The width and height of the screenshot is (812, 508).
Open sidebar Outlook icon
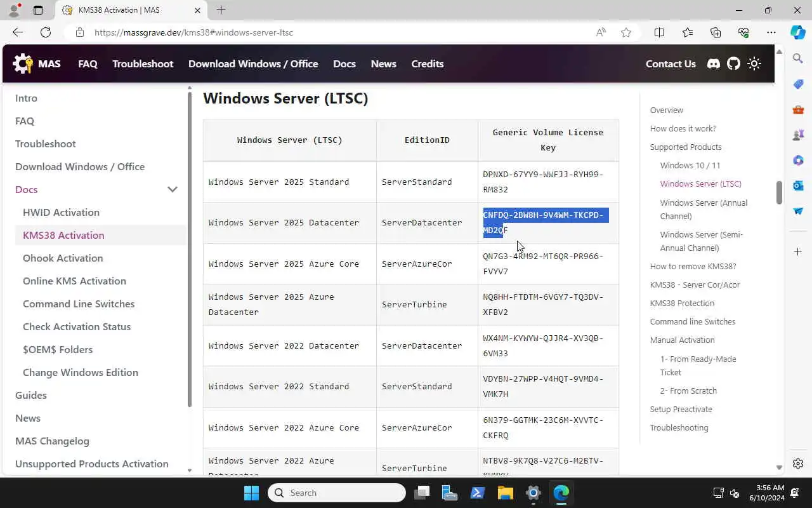click(x=798, y=185)
